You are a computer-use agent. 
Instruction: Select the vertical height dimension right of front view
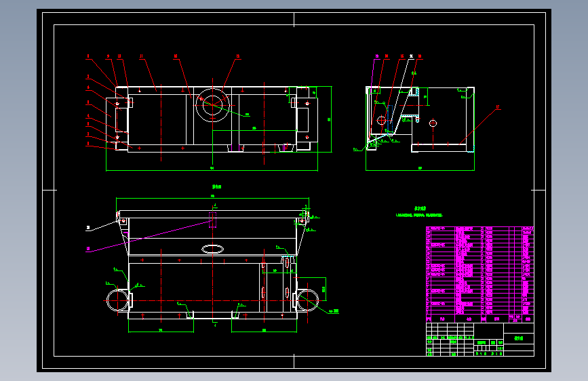click(330, 119)
